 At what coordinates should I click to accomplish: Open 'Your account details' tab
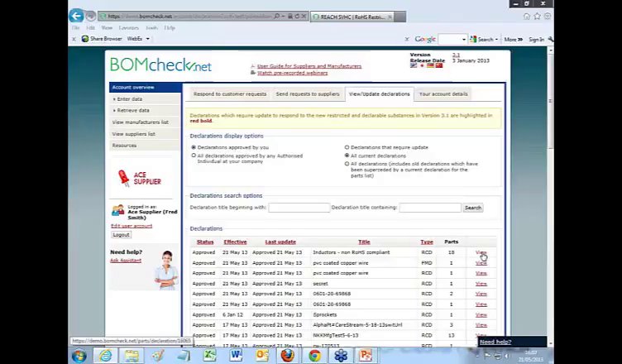(443, 94)
